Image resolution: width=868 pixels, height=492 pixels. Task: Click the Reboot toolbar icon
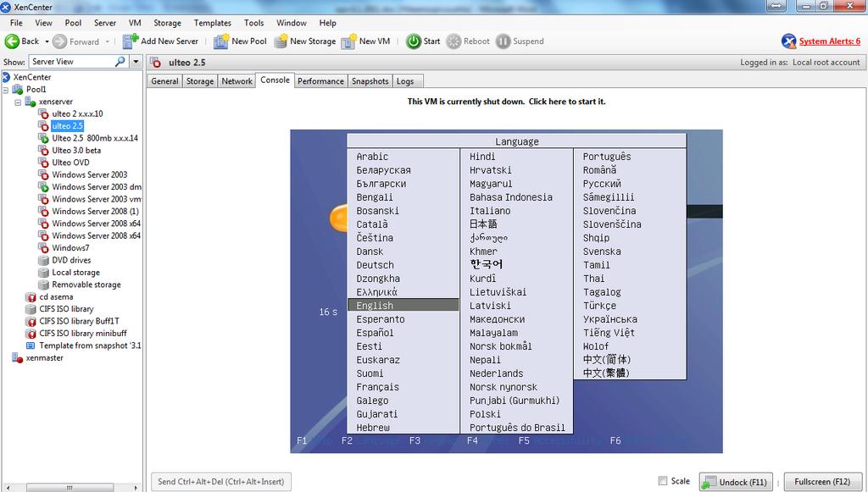[453, 41]
